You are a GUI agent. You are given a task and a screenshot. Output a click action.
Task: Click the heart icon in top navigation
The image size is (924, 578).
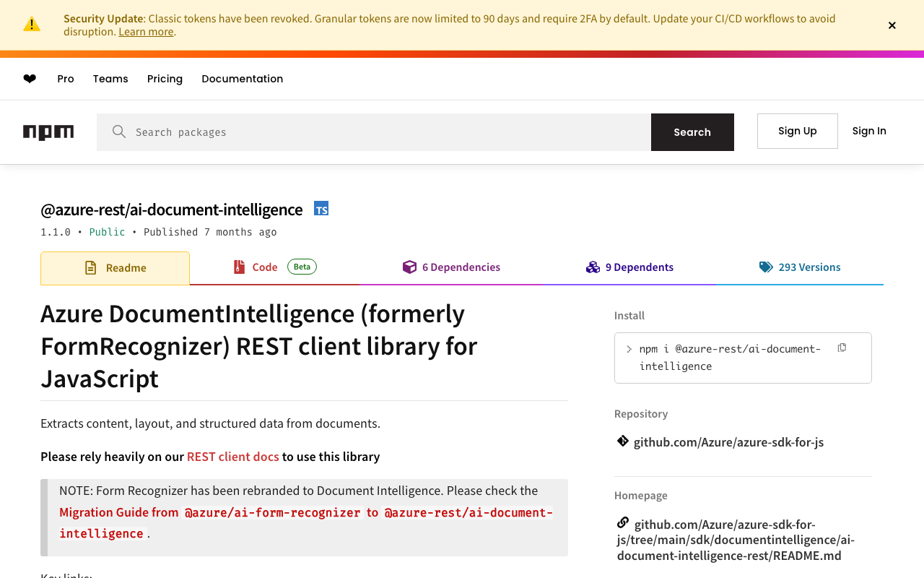coord(30,79)
